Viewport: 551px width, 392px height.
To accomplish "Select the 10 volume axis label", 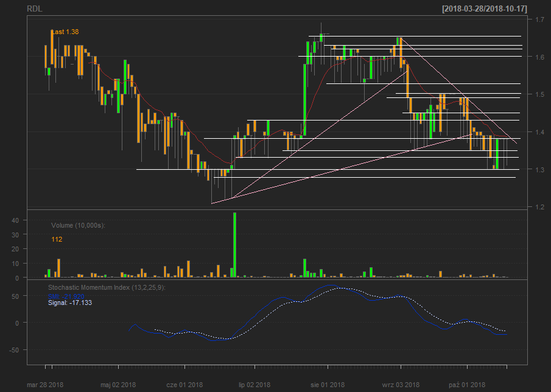I will click(15, 264).
